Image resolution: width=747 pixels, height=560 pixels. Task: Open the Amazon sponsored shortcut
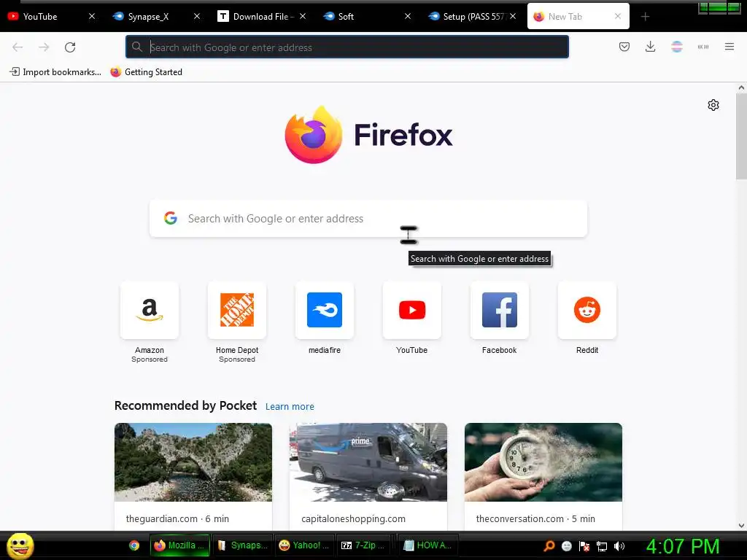coord(150,310)
